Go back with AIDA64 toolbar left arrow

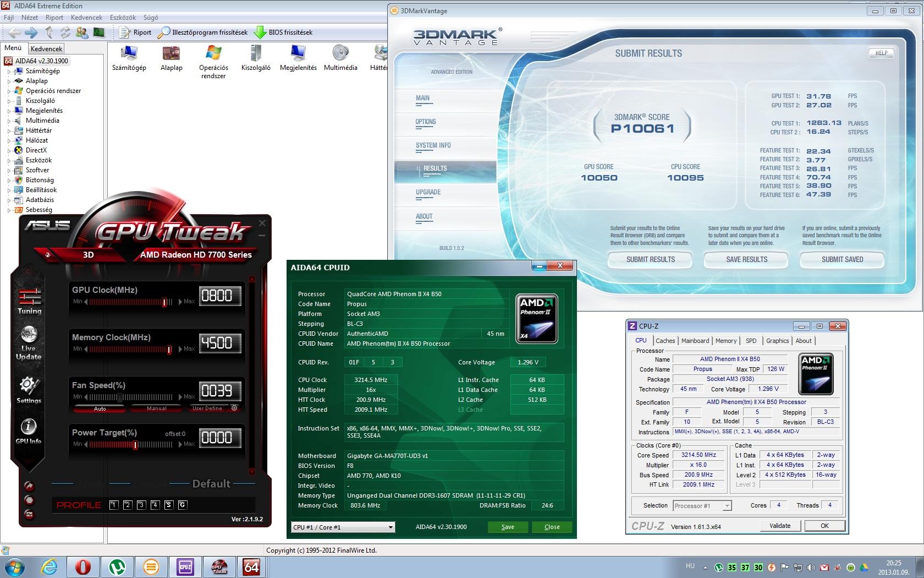pos(14,32)
